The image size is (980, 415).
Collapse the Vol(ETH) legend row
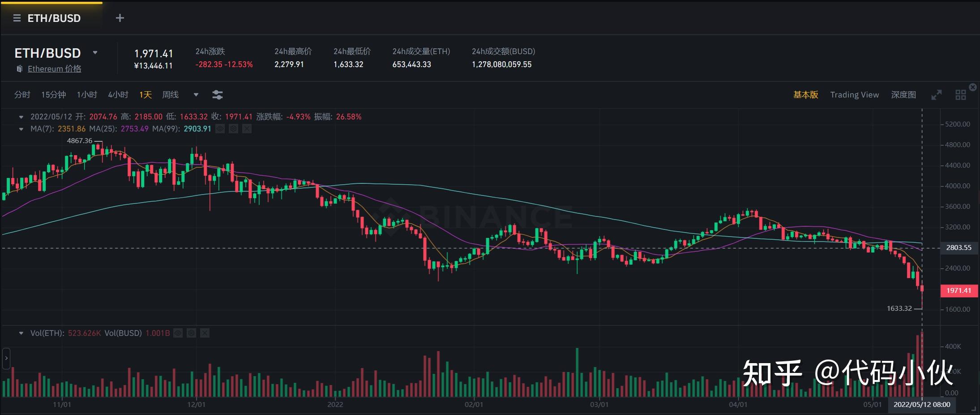tap(21, 334)
